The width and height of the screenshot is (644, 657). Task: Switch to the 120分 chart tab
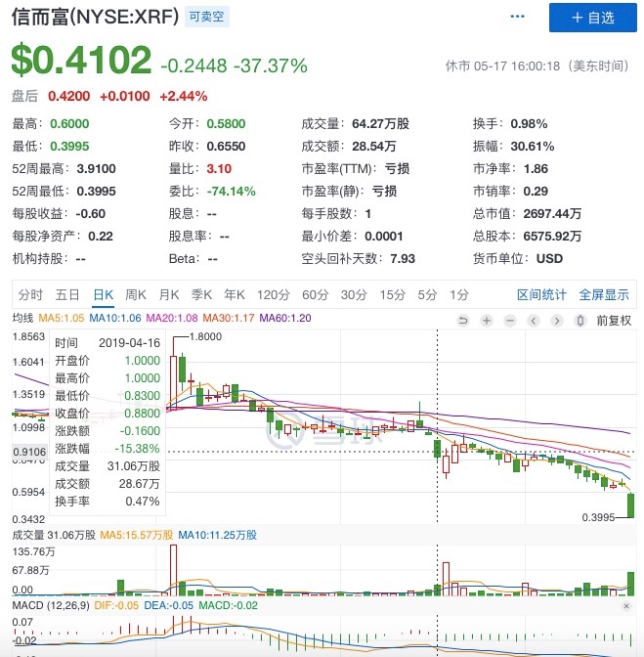[274, 295]
